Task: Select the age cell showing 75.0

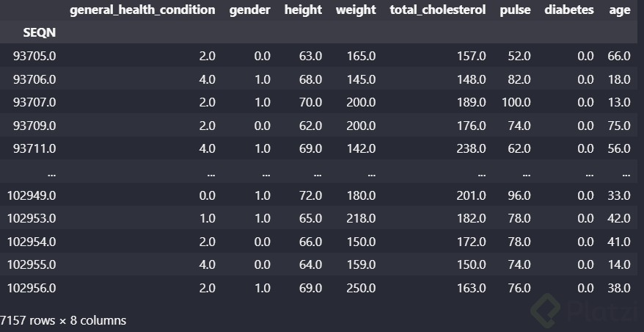Action: coord(618,126)
